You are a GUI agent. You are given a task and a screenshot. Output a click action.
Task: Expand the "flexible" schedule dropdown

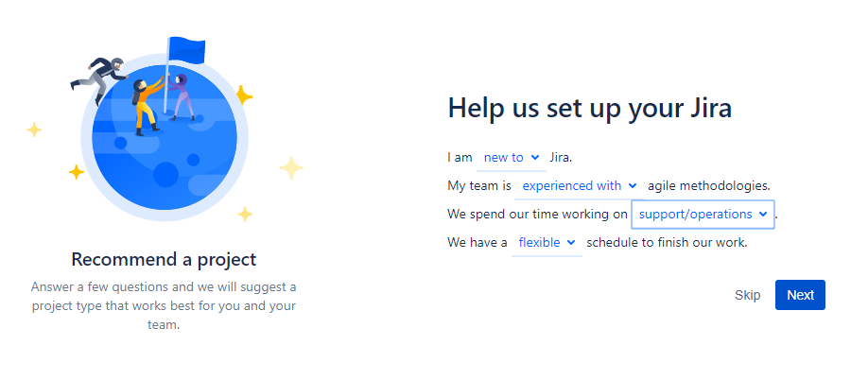[547, 243]
